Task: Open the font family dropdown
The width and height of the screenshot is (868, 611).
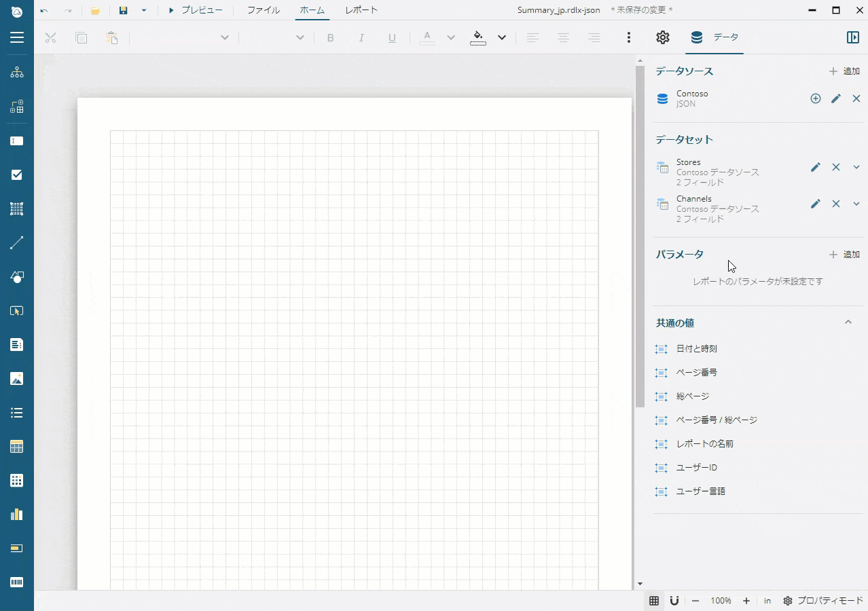Action: pos(225,37)
